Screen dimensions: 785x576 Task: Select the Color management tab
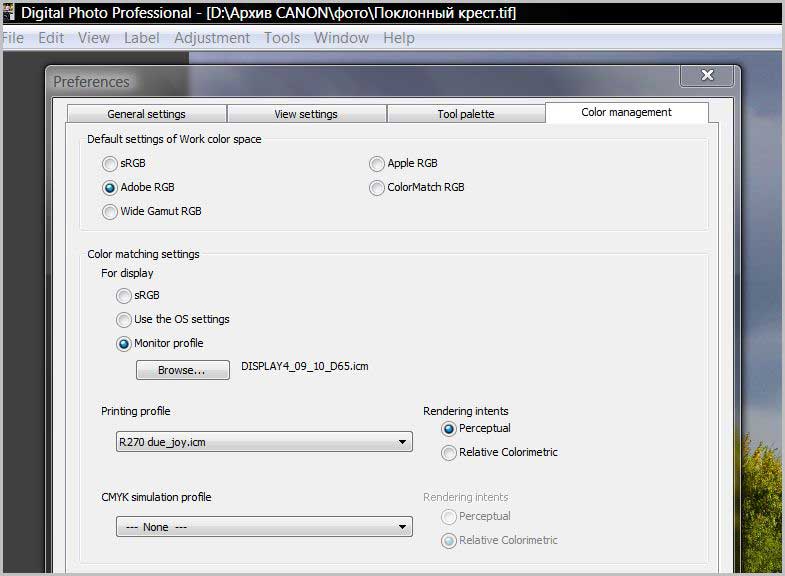click(627, 113)
